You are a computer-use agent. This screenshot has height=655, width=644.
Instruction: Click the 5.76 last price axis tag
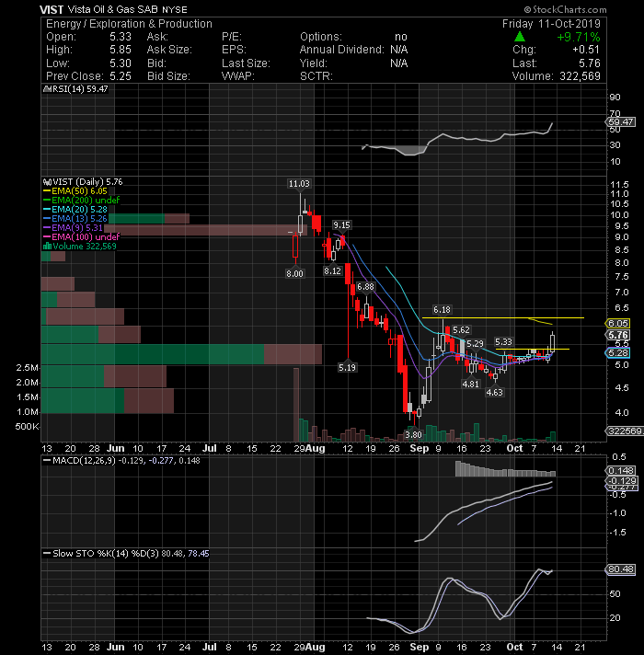[x=617, y=335]
